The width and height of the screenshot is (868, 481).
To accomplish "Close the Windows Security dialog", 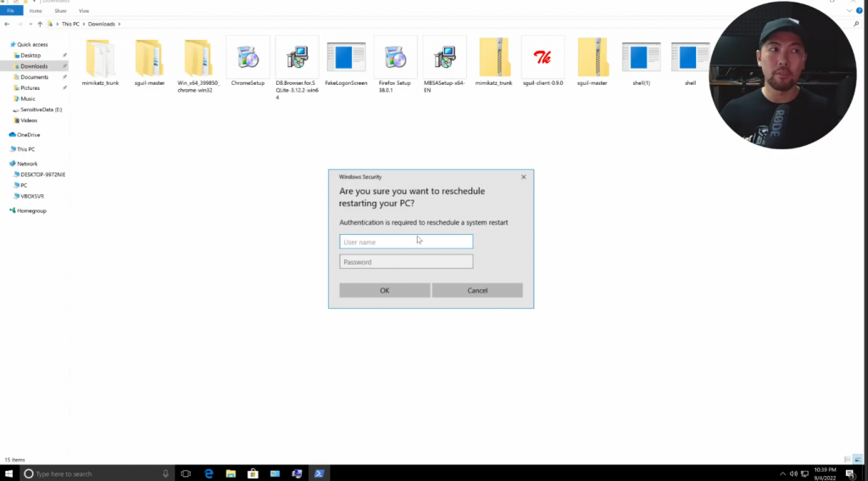I will (524, 176).
